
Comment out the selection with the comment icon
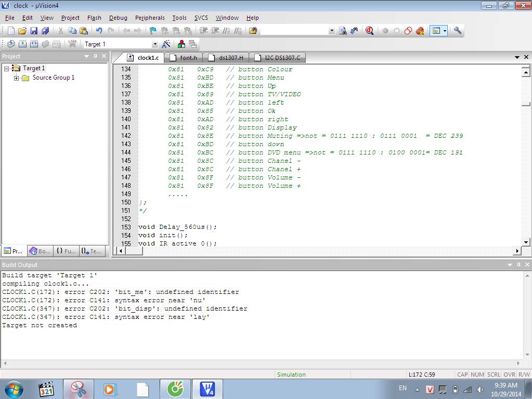coord(226,31)
